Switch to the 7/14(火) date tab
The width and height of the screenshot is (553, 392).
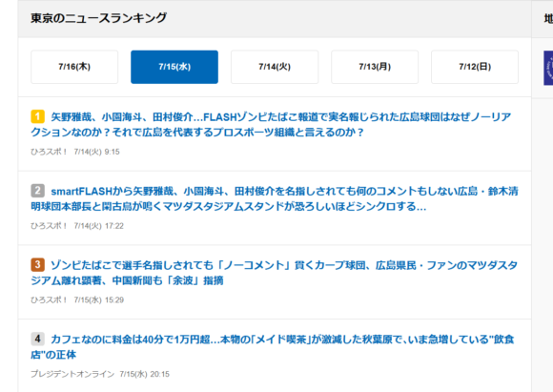pyautogui.click(x=275, y=67)
